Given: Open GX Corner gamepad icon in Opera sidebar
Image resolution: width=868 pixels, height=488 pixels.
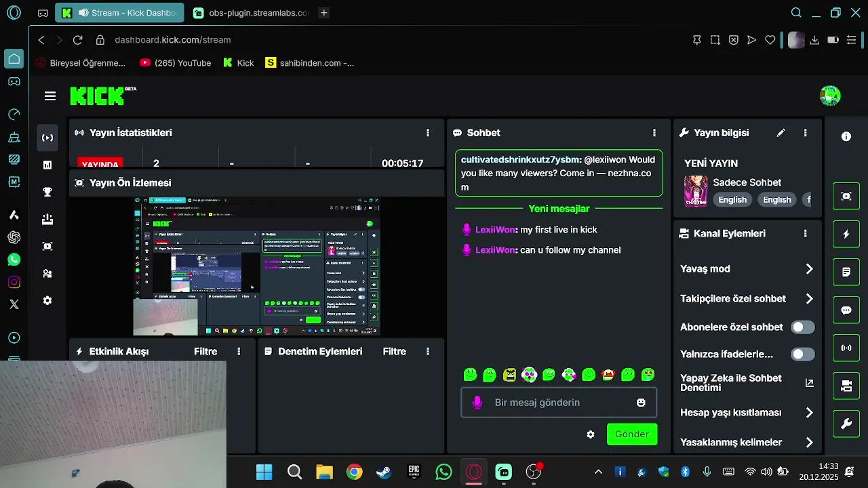Looking at the screenshot, I should click(x=14, y=81).
